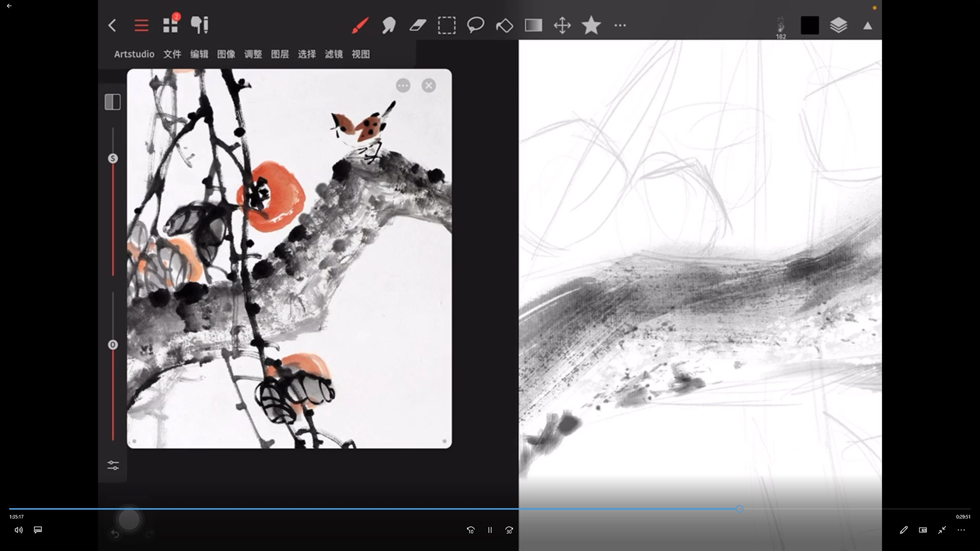Expand the toolbar overflow three dots
980x551 pixels.
[620, 25]
